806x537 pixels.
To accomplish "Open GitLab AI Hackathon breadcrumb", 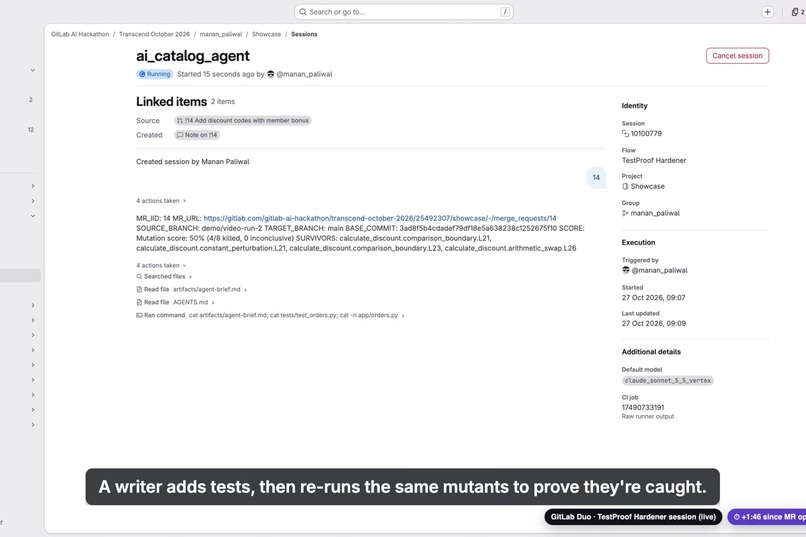I will [x=80, y=34].
